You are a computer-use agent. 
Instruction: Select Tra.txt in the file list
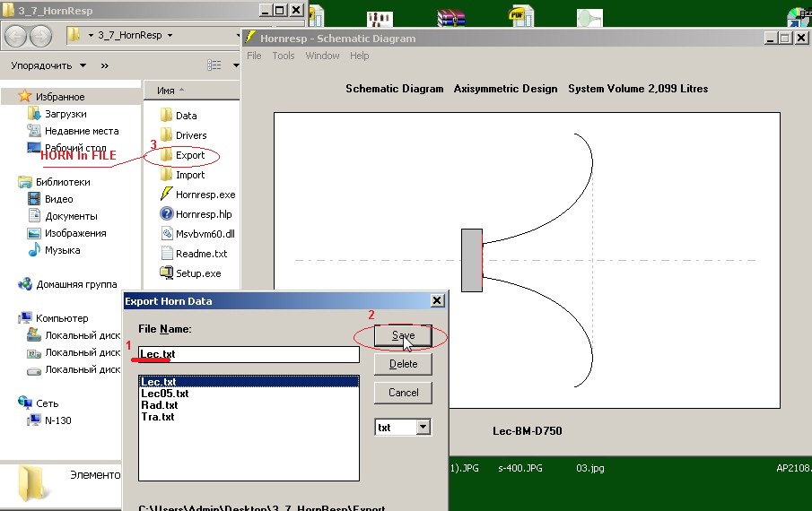tap(158, 417)
